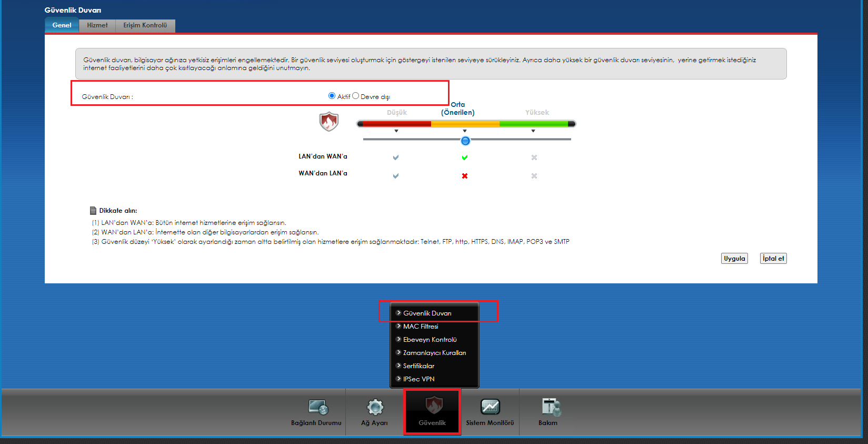Select the Güvenlik shield icon

pos(433,405)
